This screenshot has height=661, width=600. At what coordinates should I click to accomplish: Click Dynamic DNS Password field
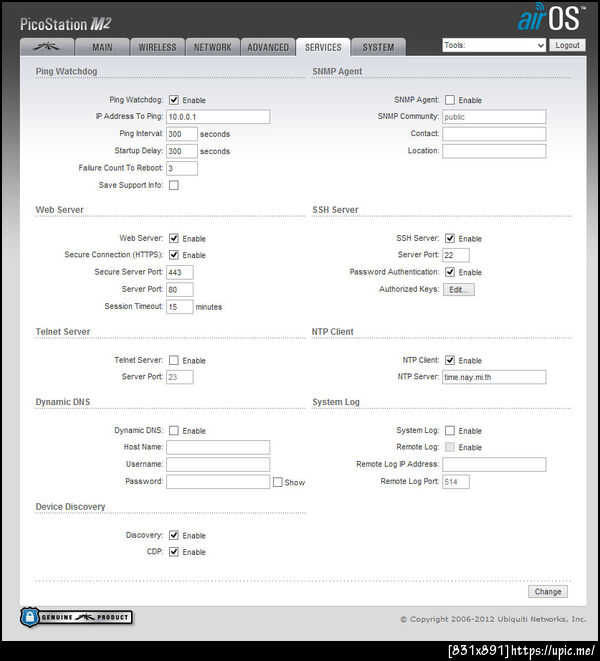[218, 482]
